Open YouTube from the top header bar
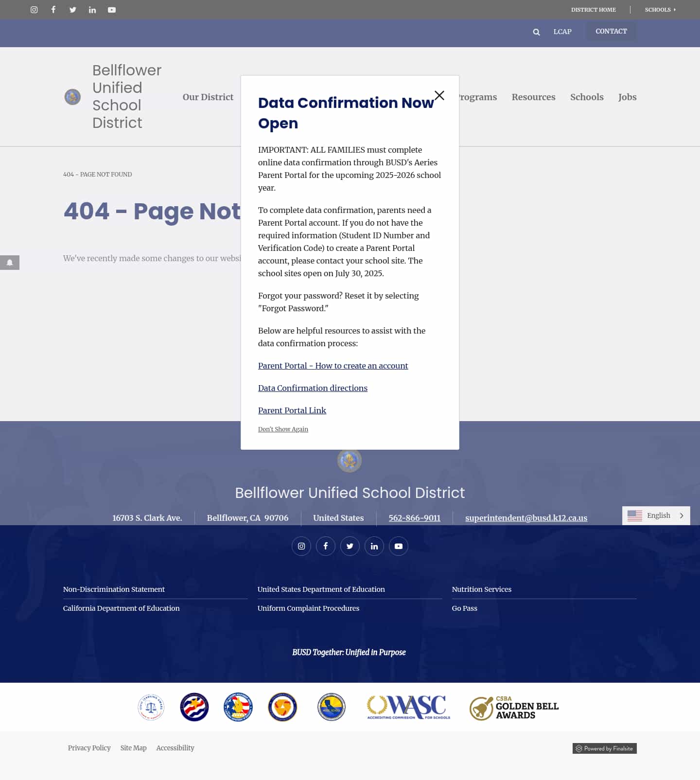Viewport: 700px width, 780px height. click(112, 10)
